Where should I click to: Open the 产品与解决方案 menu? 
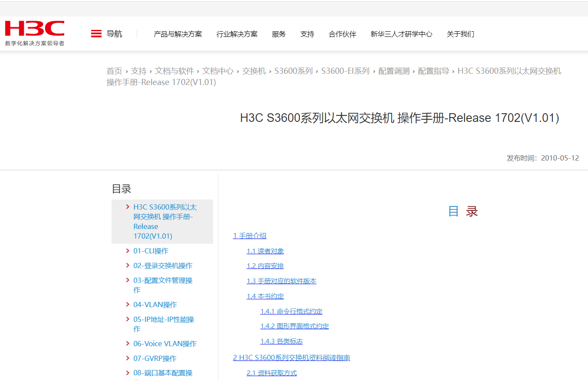178,34
